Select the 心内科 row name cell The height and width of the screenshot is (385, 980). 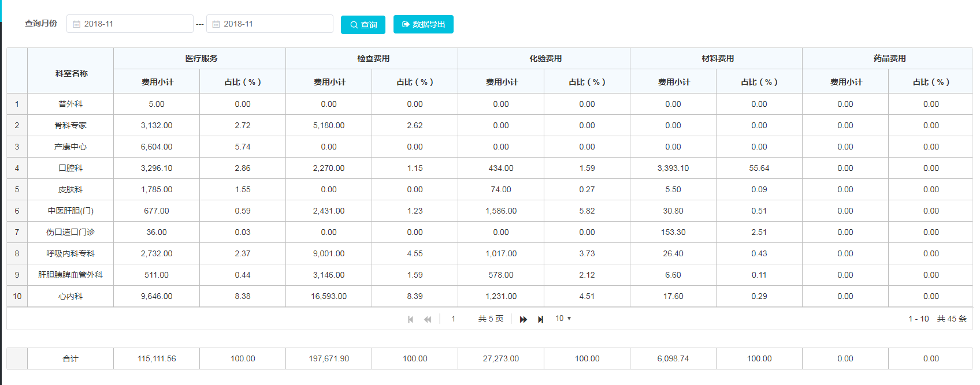70,296
